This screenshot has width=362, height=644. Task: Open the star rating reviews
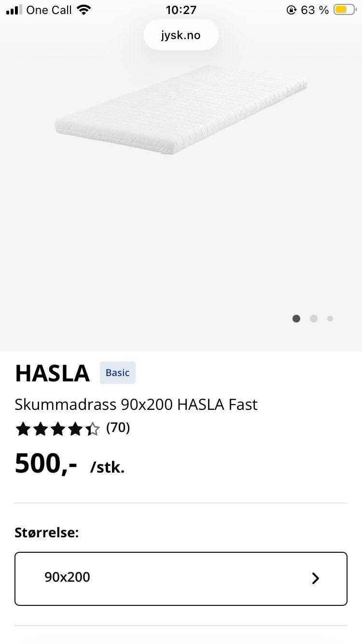pos(57,429)
